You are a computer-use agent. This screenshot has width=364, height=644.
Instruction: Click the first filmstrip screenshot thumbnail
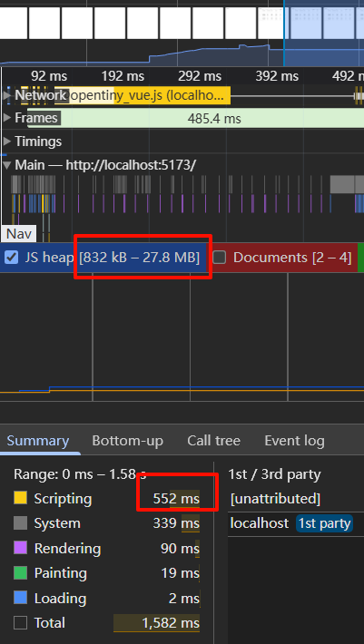tap(13, 23)
